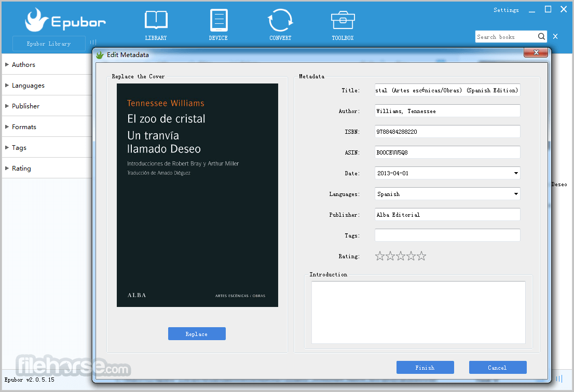The width and height of the screenshot is (574, 392).
Task: Set rating to five stars
Action: pos(421,256)
